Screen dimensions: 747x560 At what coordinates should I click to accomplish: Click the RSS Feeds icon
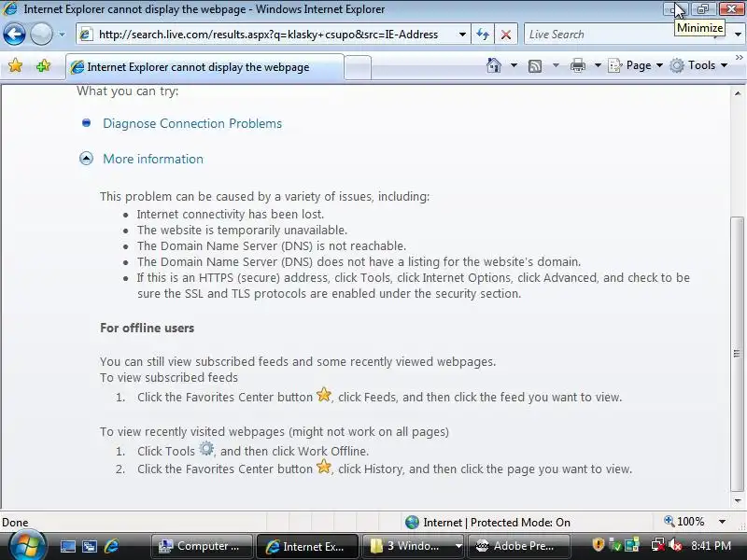[x=535, y=65]
